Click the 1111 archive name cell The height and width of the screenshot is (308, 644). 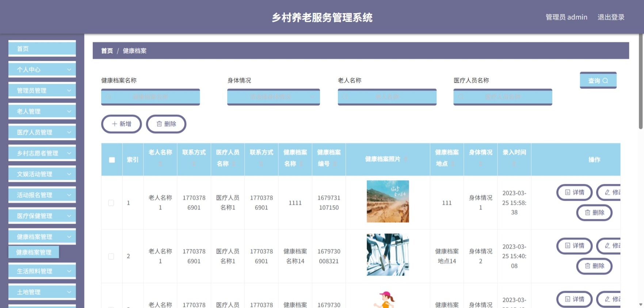295,203
